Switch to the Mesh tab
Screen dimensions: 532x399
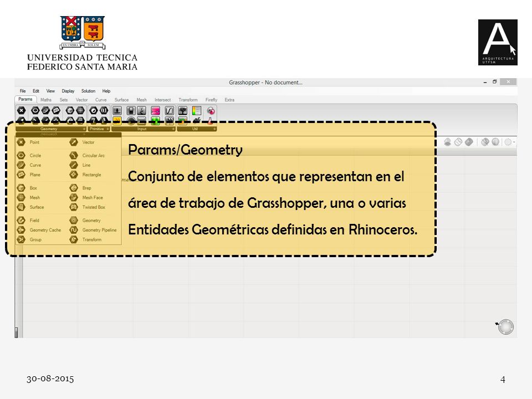[x=141, y=100]
